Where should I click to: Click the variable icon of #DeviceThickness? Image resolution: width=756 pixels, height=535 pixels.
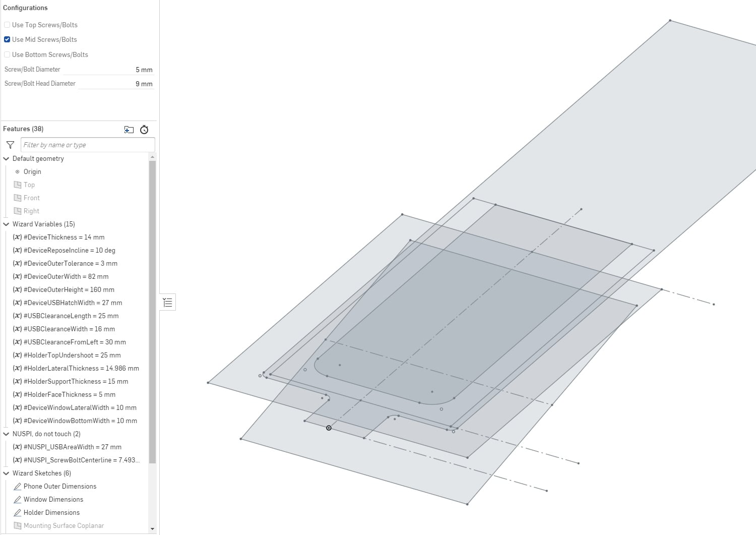(x=17, y=237)
